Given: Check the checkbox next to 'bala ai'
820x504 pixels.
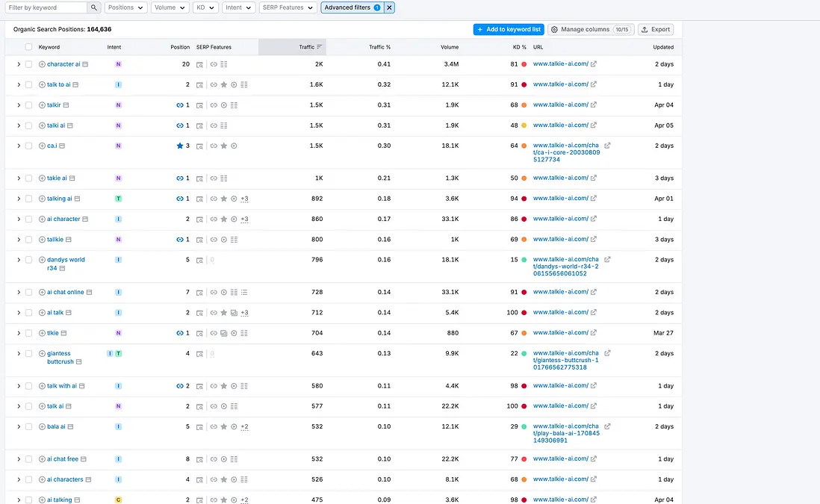Looking at the screenshot, I should point(28,426).
